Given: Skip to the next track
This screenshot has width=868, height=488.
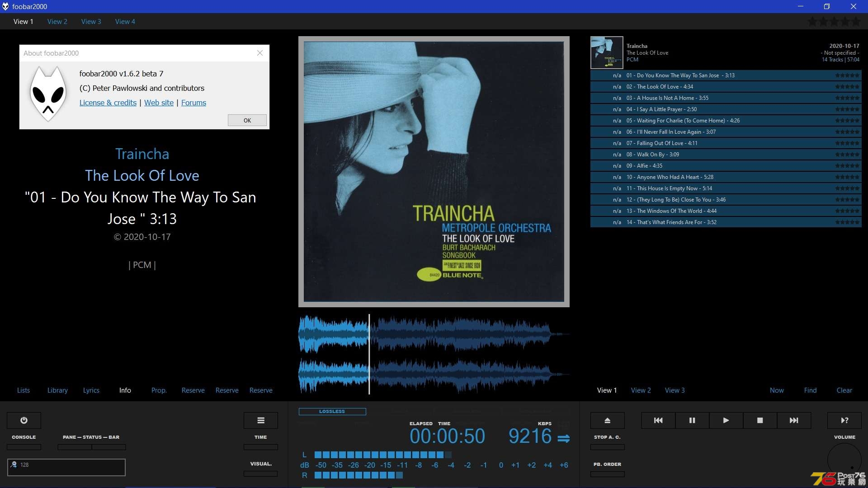Looking at the screenshot, I should [794, 420].
